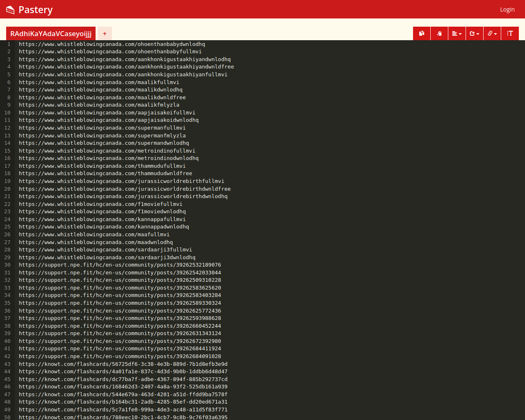Screen dimensions: 525x420
Task: Click line number 21 in gutter
Action: [x=7, y=196]
